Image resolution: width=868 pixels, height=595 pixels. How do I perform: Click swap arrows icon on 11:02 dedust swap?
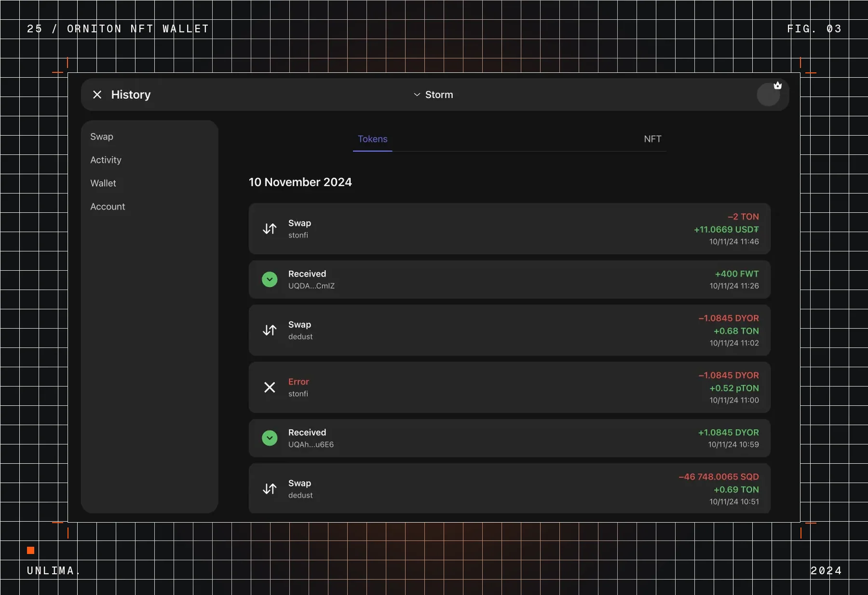coord(270,330)
